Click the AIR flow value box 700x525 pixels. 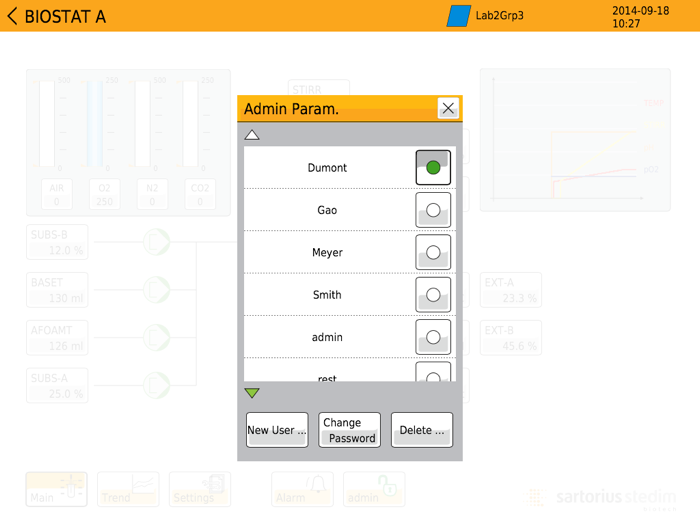[x=56, y=194]
